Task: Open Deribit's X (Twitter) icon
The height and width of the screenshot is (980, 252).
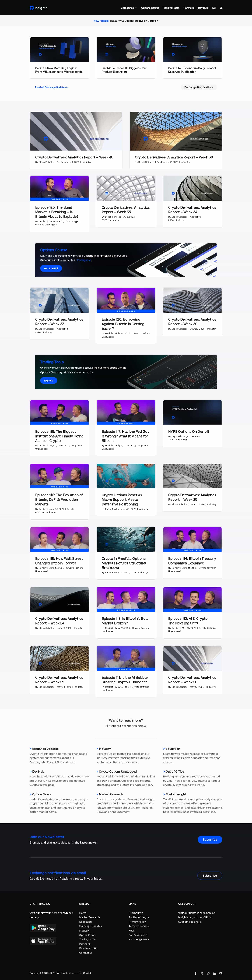Action: 202,973
